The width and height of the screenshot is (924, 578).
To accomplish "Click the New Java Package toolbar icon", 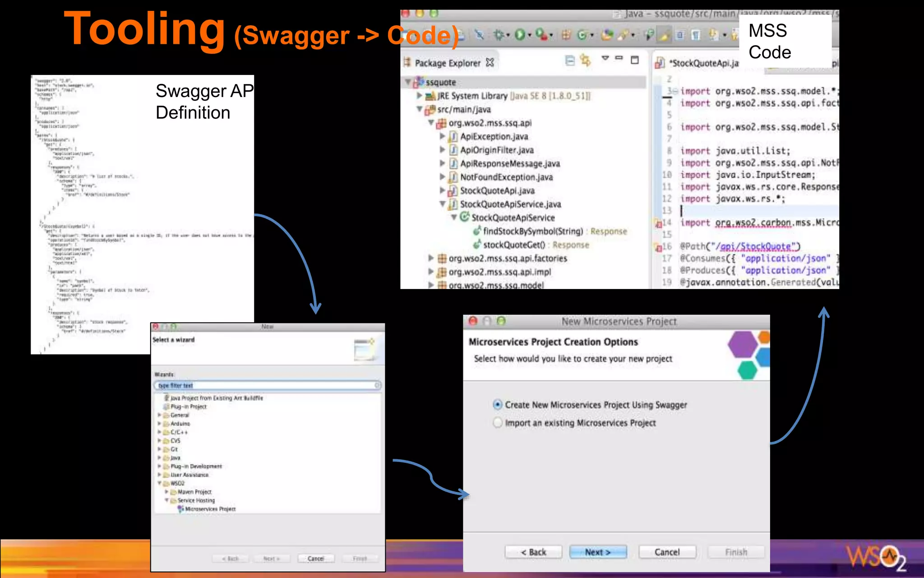I will coord(566,35).
